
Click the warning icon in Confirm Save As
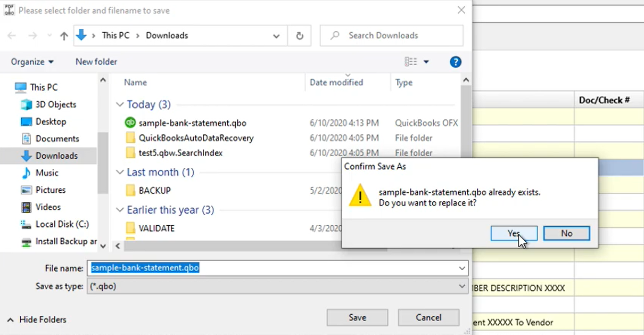[x=360, y=195]
